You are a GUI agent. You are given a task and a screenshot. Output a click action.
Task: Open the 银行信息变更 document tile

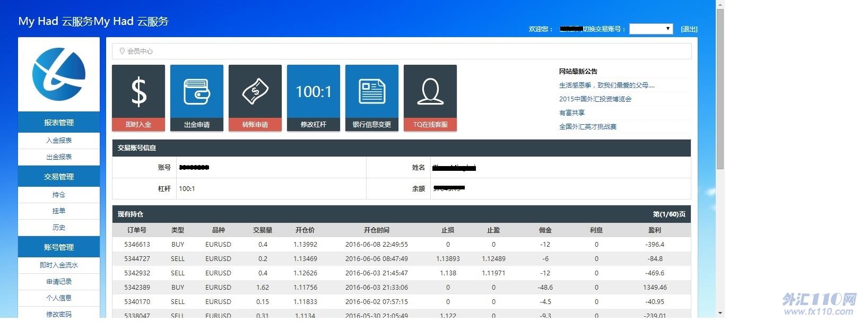pos(372,98)
